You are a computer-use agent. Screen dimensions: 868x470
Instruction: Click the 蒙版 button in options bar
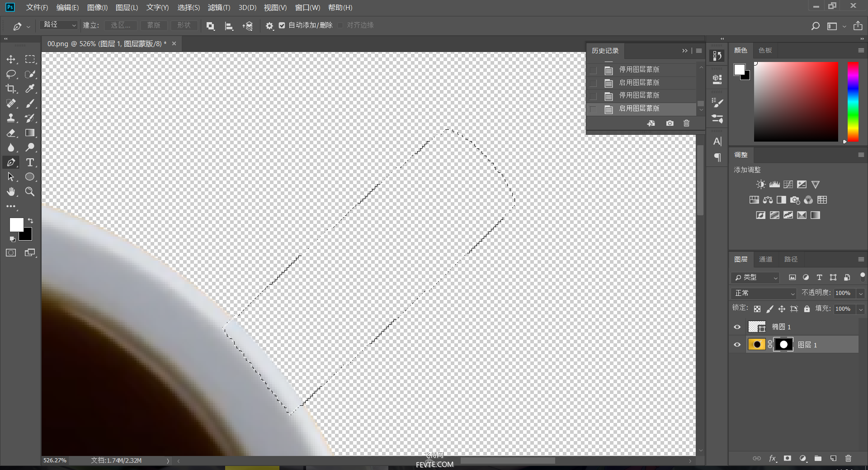[x=154, y=25]
